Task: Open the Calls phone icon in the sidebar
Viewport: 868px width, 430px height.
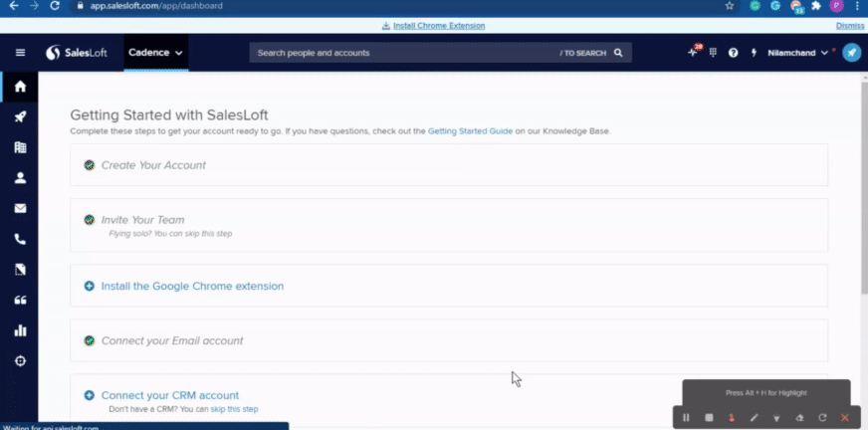Action: (x=20, y=239)
